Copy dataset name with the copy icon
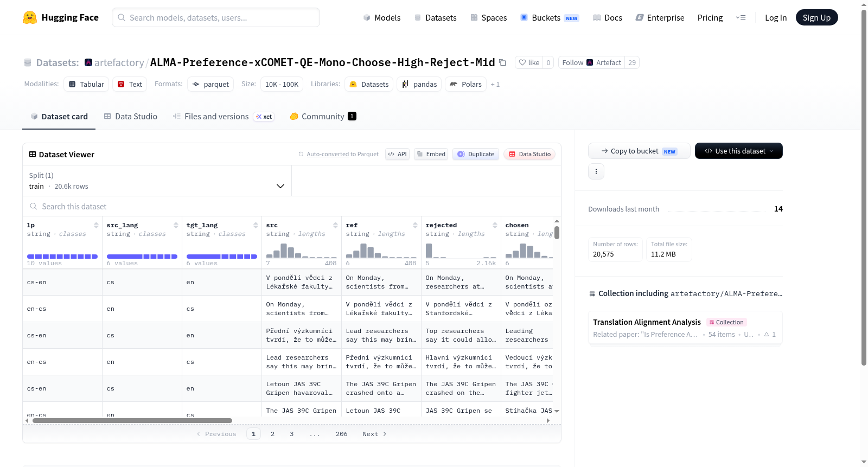 click(x=502, y=62)
